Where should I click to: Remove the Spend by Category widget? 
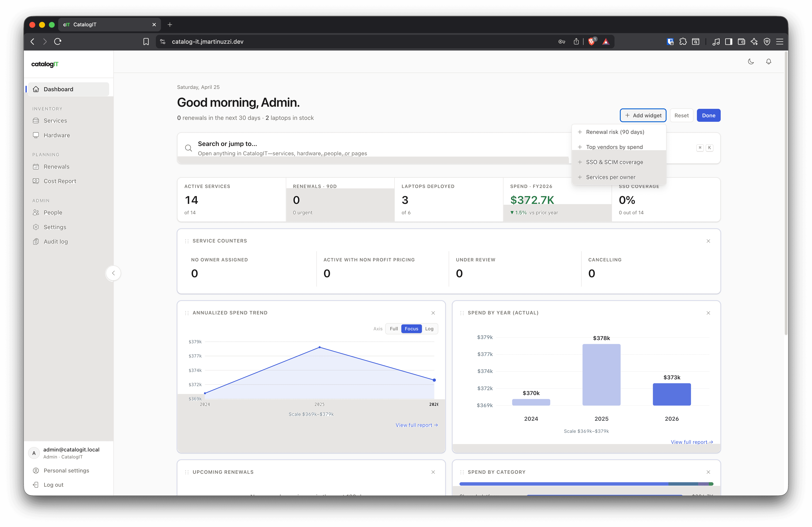click(708, 472)
